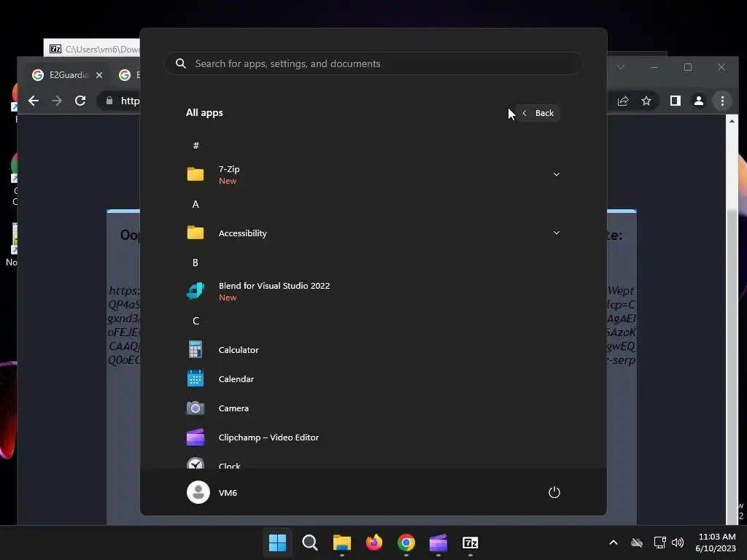The height and width of the screenshot is (560, 747).
Task: Open Firefox from the taskbar
Action: point(374,542)
